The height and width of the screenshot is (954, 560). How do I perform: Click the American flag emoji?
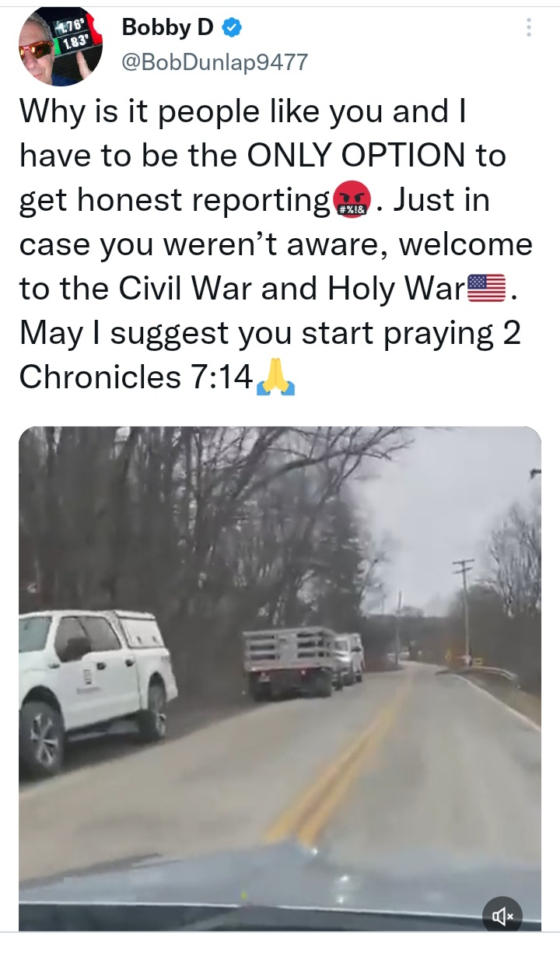pyautogui.click(x=485, y=289)
